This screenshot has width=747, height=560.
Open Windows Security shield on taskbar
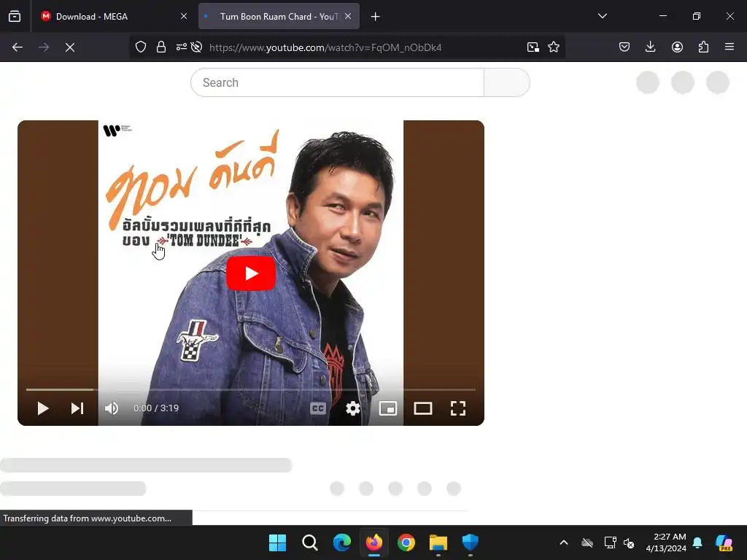471,542
